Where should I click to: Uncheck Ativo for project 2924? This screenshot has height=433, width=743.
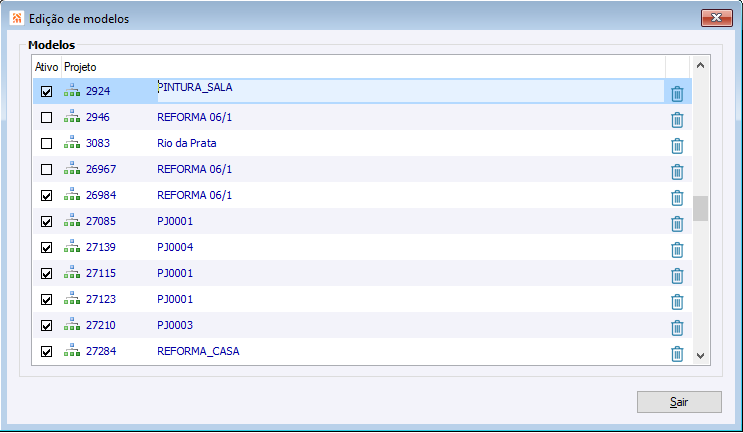coord(46,91)
